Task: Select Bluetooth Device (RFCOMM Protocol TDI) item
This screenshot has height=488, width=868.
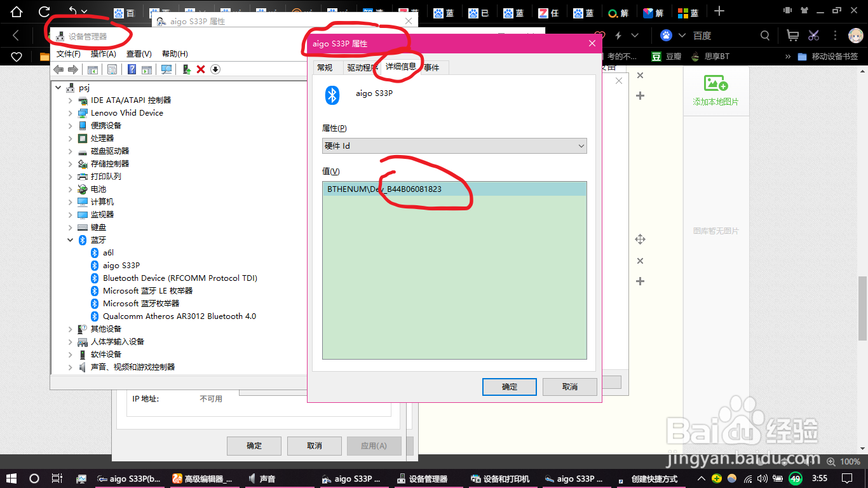Action: 180,278
